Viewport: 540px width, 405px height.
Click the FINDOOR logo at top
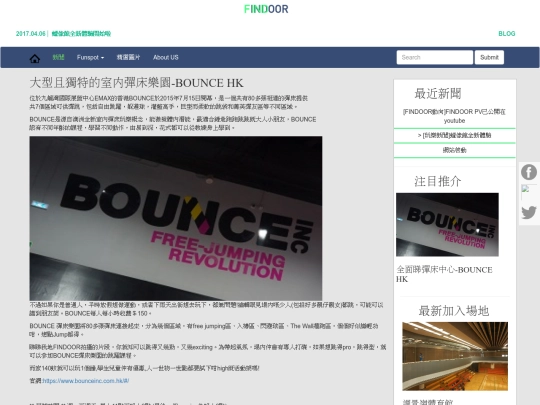coord(266,9)
